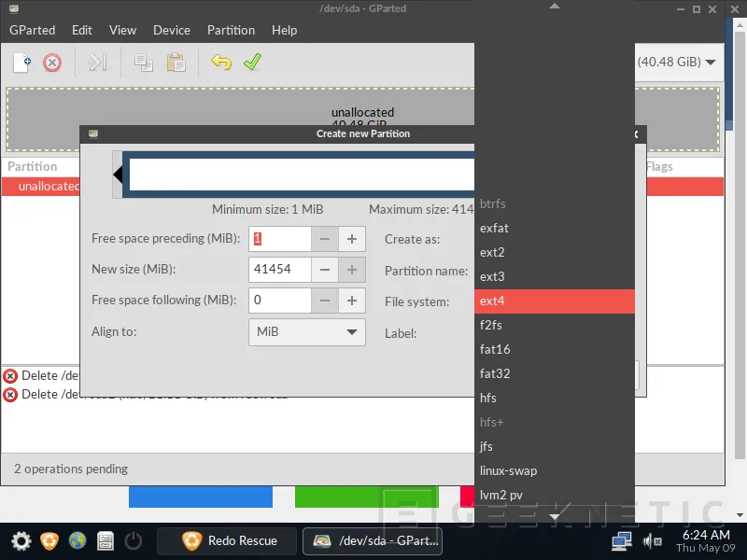
Task: Click the network tray icon
Action: tap(622, 540)
